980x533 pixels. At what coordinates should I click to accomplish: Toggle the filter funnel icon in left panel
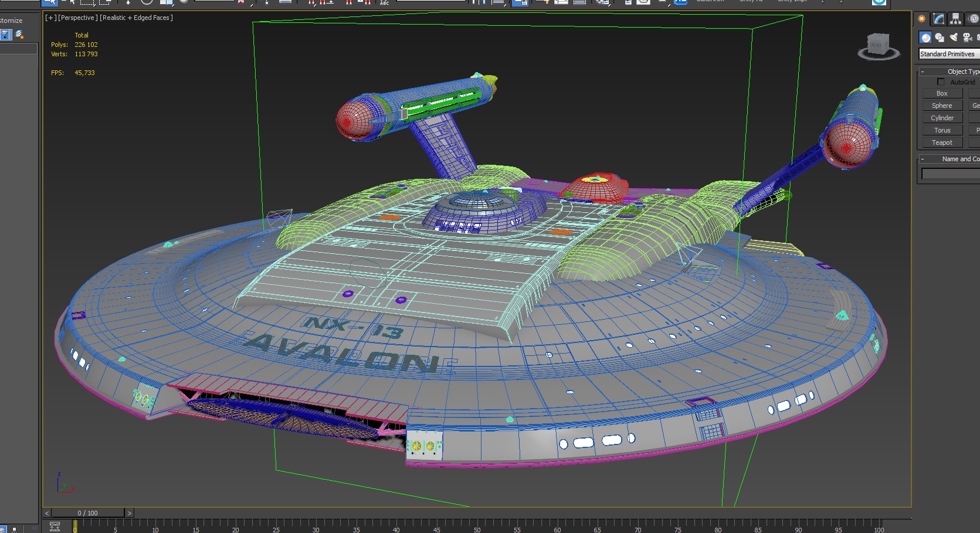click(6, 35)
